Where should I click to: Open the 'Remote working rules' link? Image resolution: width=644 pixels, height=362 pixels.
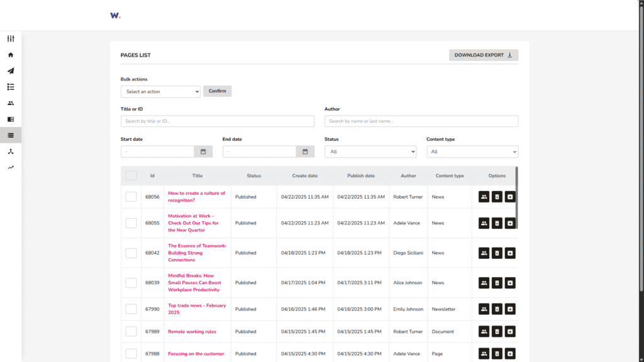click(192, 332)
